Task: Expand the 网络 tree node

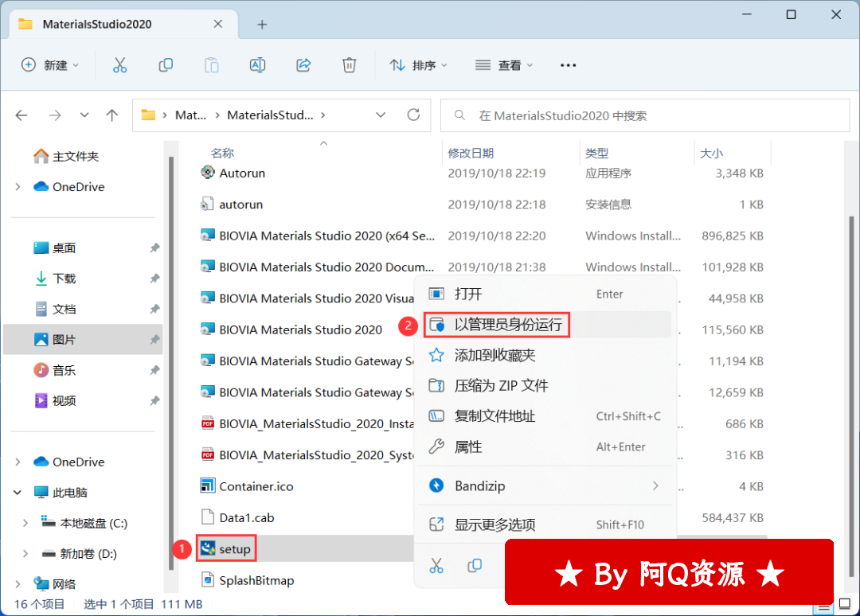Action: 18,583
